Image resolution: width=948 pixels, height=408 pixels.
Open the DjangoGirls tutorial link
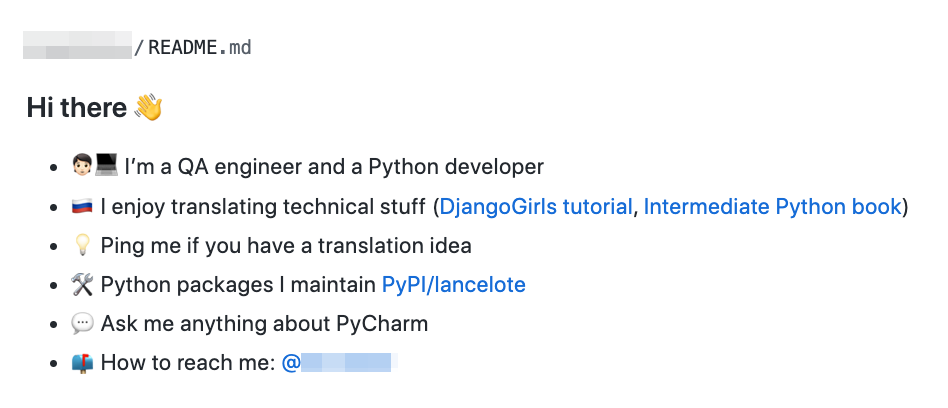click(x=536, y=207)
